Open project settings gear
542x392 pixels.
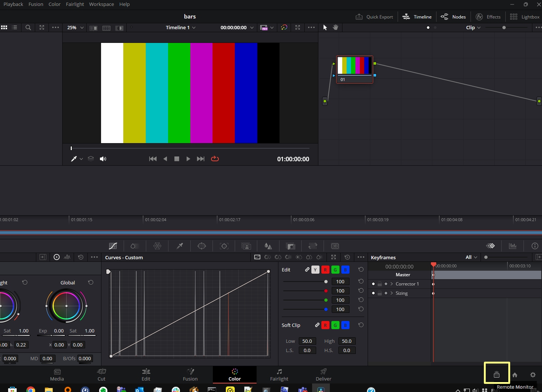pyautogui.click(x=533, y=375)
